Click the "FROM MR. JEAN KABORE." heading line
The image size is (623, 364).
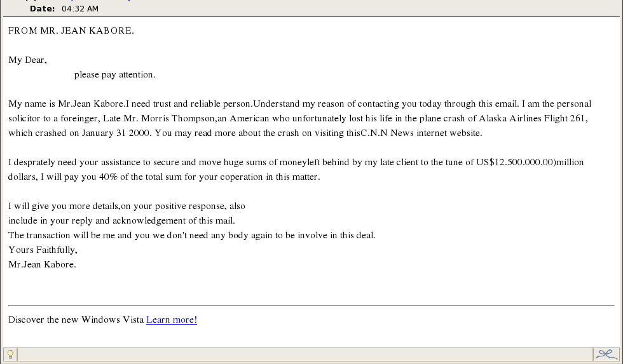pos(71,30)
